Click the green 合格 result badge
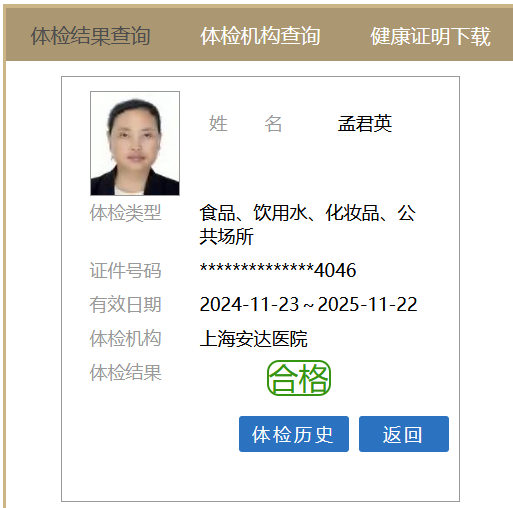Image resolution: width=513 pixels, height=508 pixels. [x=299, y=378]
